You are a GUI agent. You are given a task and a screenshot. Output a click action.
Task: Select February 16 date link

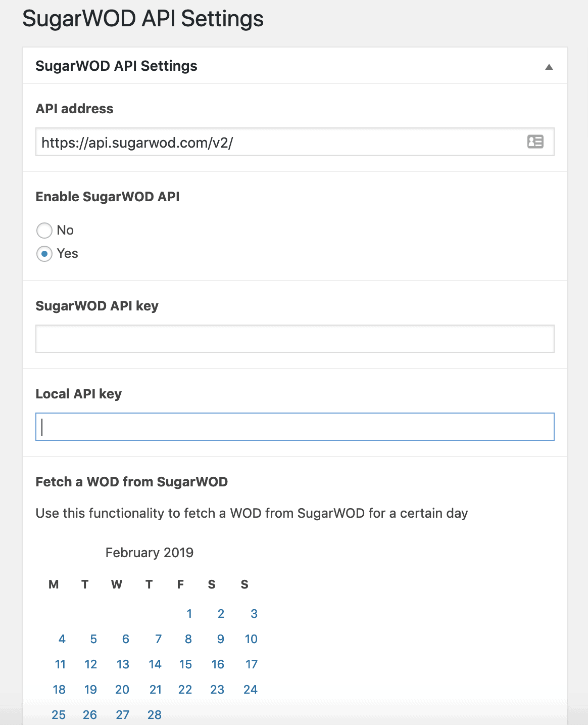pos(218,664)
